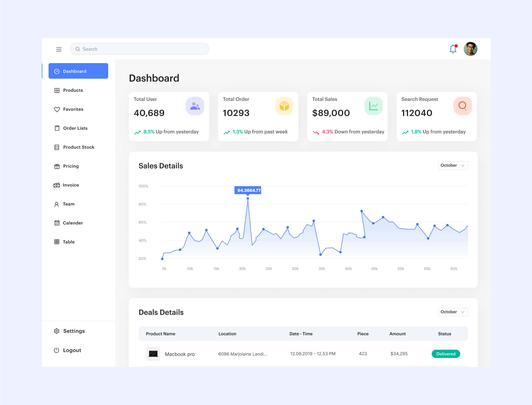Click the Macbook pro product thumbnail

pyautogui.click(x=153, y=354)
